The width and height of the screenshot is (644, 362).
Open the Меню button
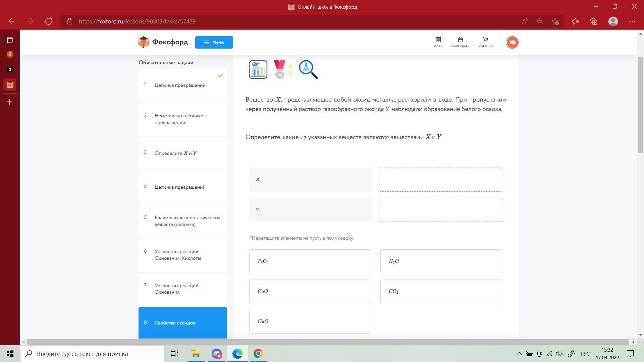coord(214,42)
